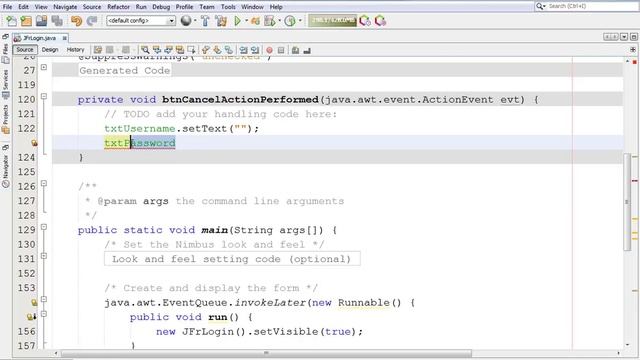Click the New File toolbar icon
The height and width of the screenshot is (360, 640).
point(11,21)
